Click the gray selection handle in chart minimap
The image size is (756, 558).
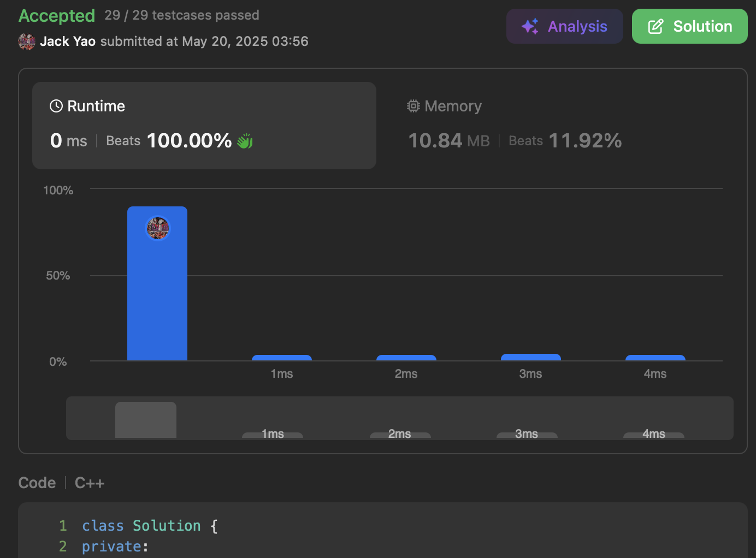pos(146,420)
